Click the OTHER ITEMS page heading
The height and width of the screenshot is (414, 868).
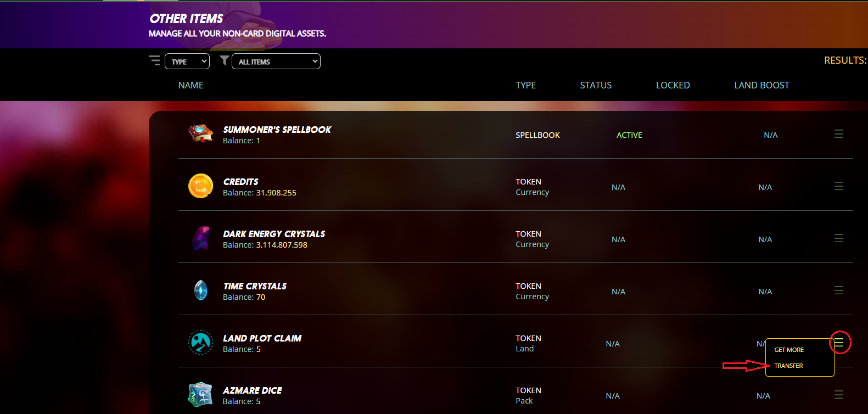186,19
